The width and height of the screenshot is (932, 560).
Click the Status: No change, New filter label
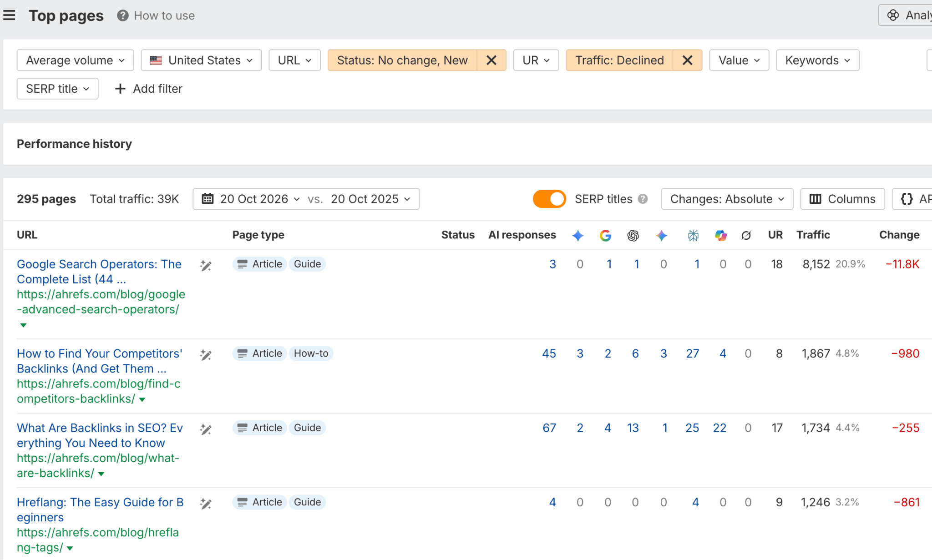coord(402,60)
